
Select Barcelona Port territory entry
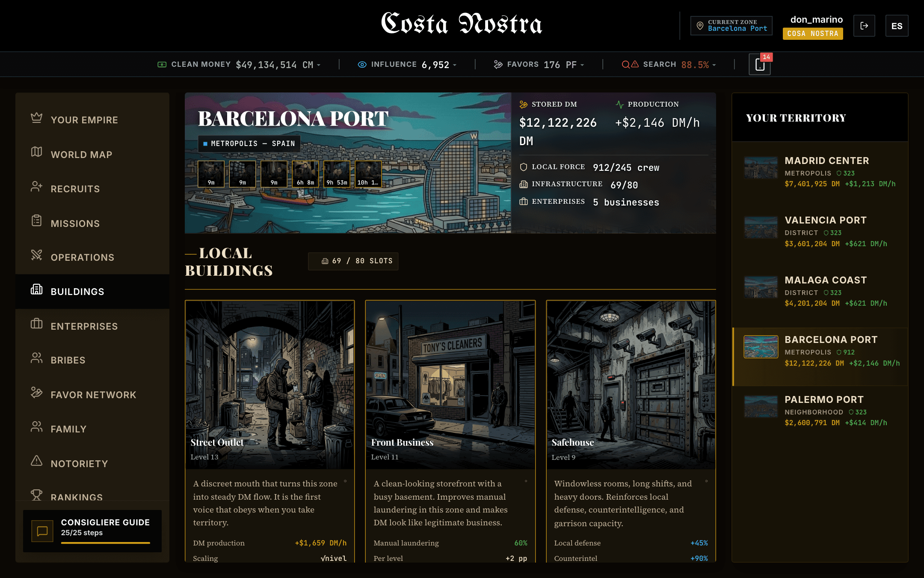click(x=820, y=357)
